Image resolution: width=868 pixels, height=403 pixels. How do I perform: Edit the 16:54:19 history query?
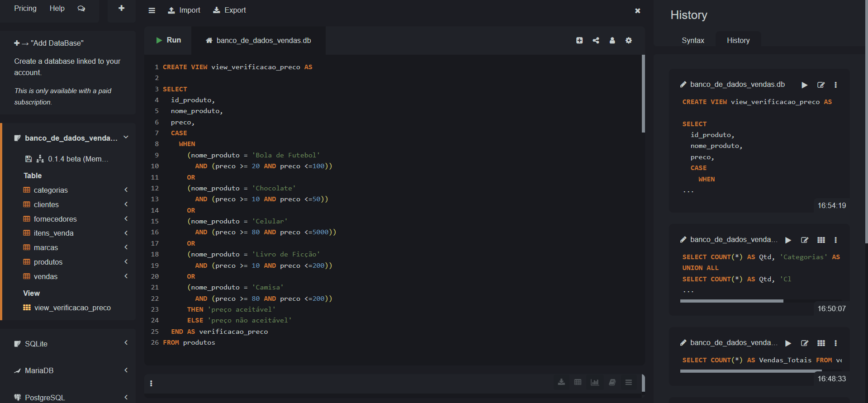tap(821, 85)
